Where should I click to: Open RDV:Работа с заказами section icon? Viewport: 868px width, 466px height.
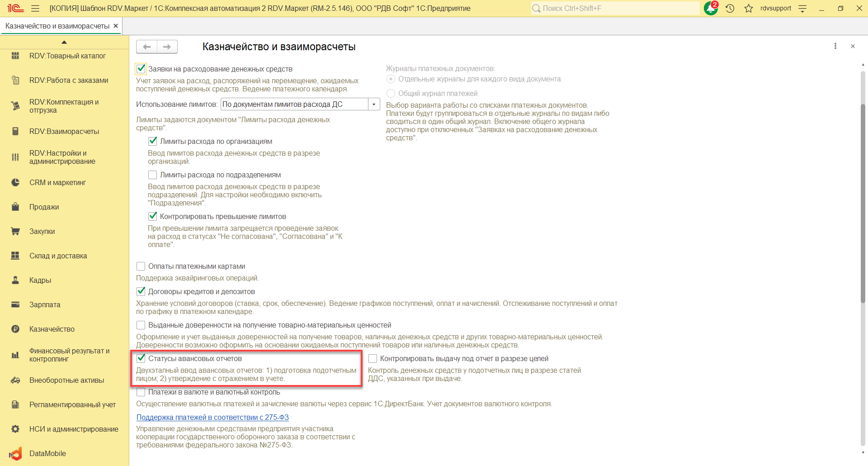coord(15,80)
